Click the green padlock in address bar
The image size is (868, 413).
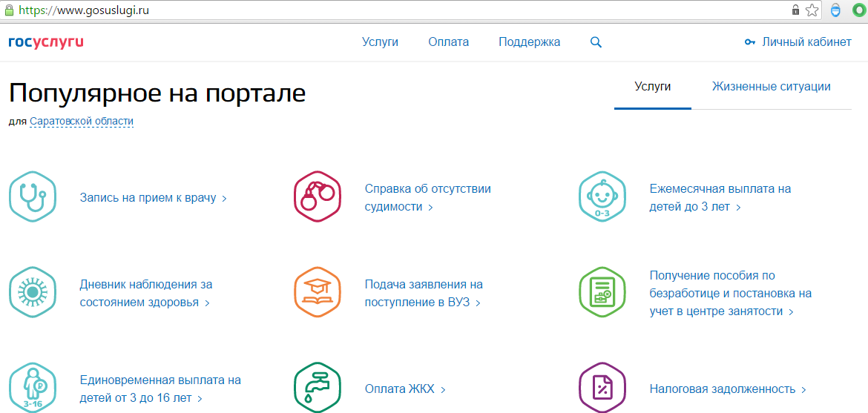pyautogui.click(x=8, y=10)
